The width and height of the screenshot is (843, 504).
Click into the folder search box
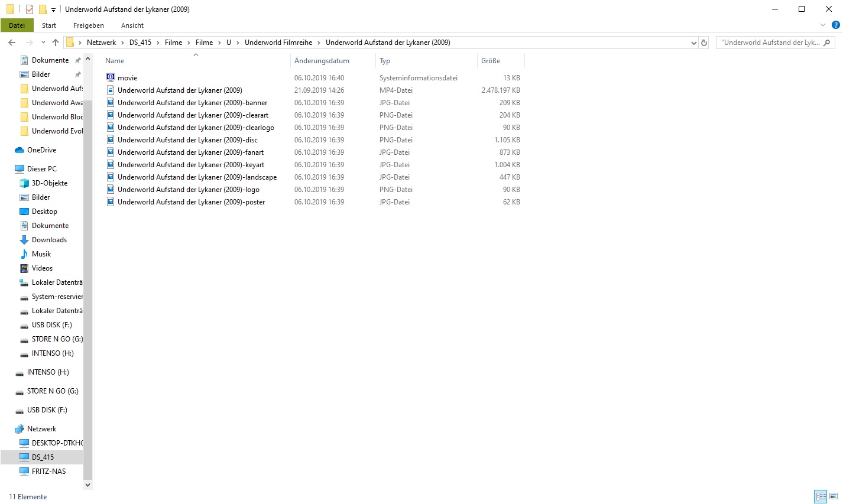[x=770, y=43]
